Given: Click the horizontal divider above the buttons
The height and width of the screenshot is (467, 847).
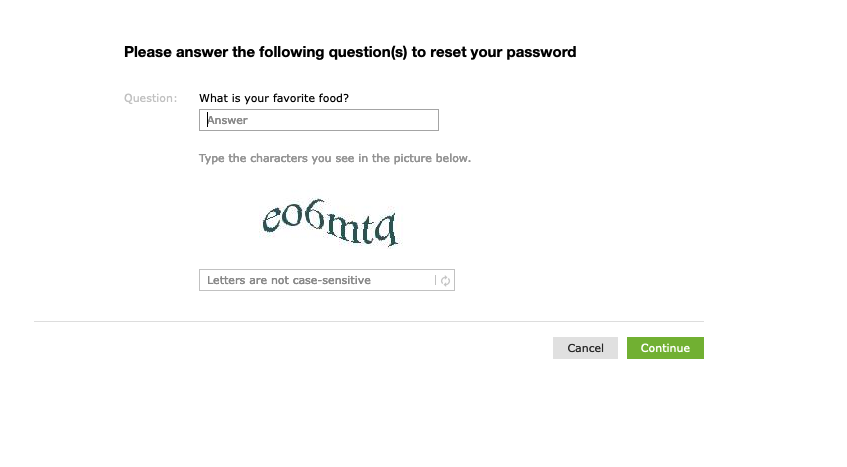Looking at the screenshot, I should point(368,322).
